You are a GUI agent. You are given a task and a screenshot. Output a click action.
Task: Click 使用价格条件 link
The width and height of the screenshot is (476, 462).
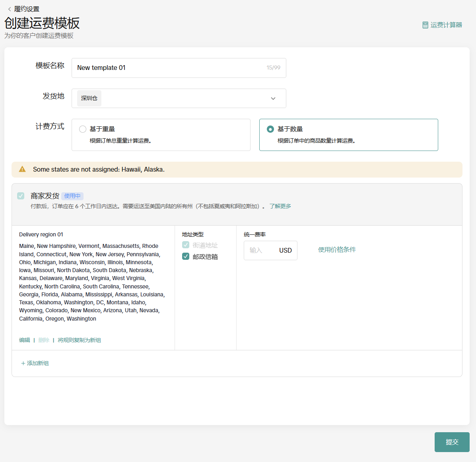(337, 249)
